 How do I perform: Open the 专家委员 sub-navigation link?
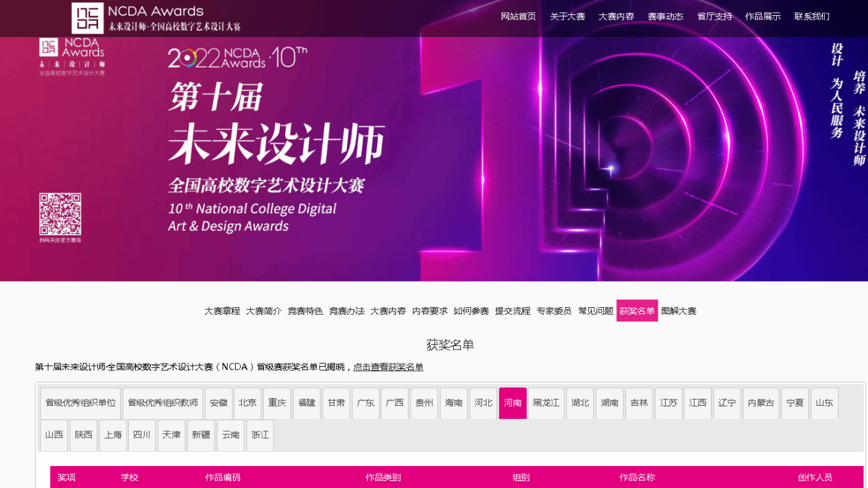tap(554, 311)
